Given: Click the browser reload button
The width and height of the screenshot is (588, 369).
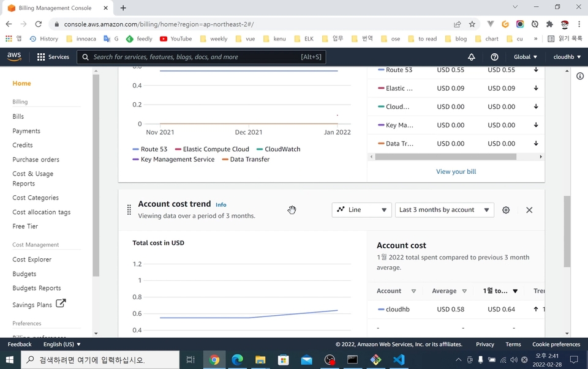Looking at the screenshot, I should (38, 24).
